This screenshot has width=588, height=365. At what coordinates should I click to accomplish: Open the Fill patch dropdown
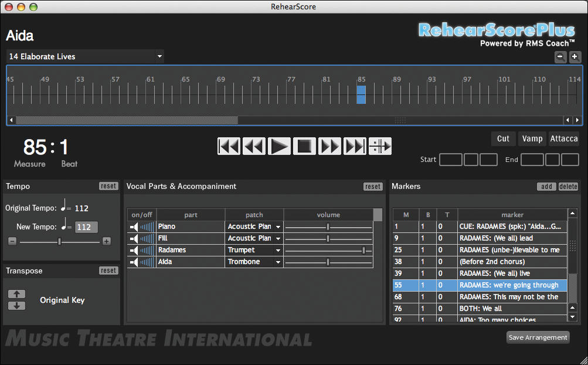click(278, 238)
